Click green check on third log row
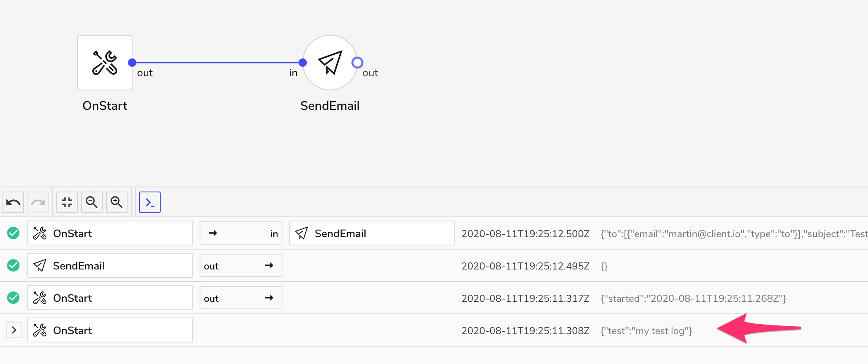This screenshot has height=364, width=868. [x=13, y=298]
